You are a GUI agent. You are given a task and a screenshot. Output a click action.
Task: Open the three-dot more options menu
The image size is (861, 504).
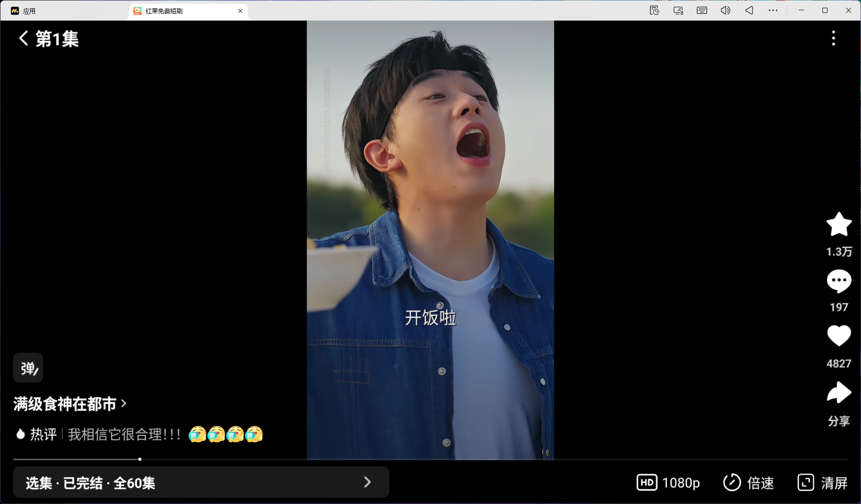[834, 38]
